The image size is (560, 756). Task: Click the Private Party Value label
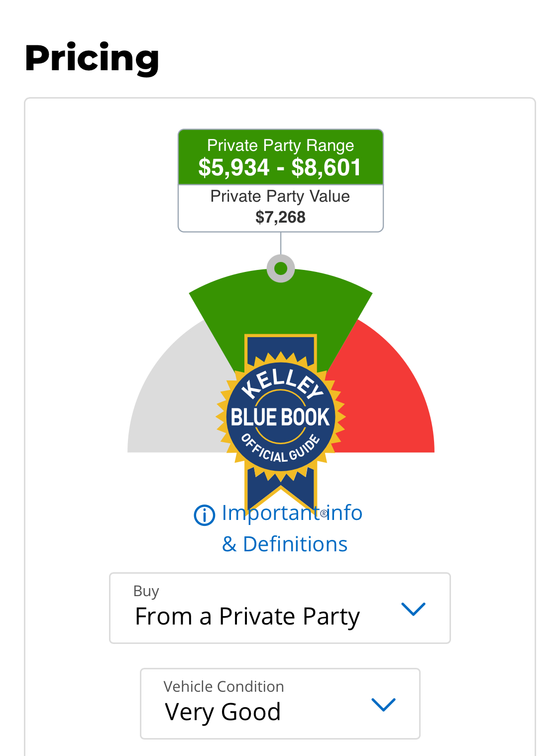point(280,196)
